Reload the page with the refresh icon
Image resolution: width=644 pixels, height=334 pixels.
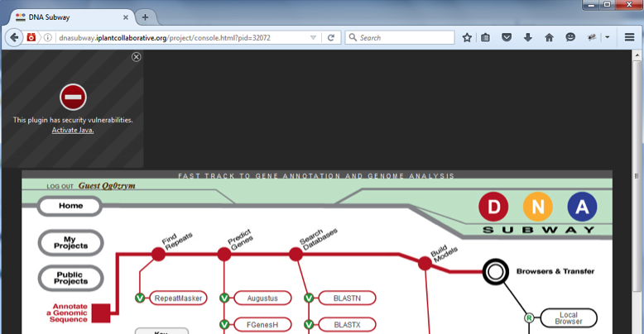click(x=331, y=38)
